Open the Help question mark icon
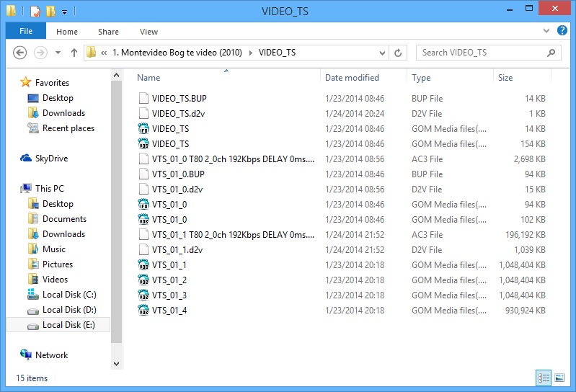 click(562, 32)
